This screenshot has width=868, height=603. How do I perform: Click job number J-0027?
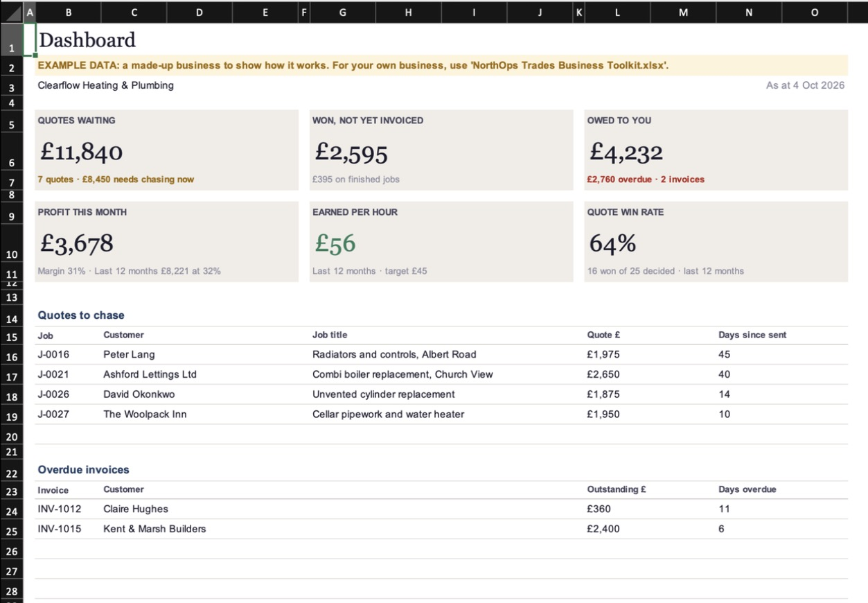(53, 414)
